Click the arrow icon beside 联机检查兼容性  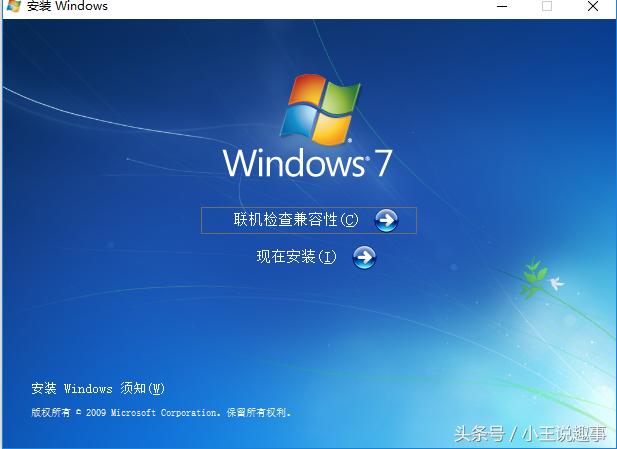pos(386,220)
